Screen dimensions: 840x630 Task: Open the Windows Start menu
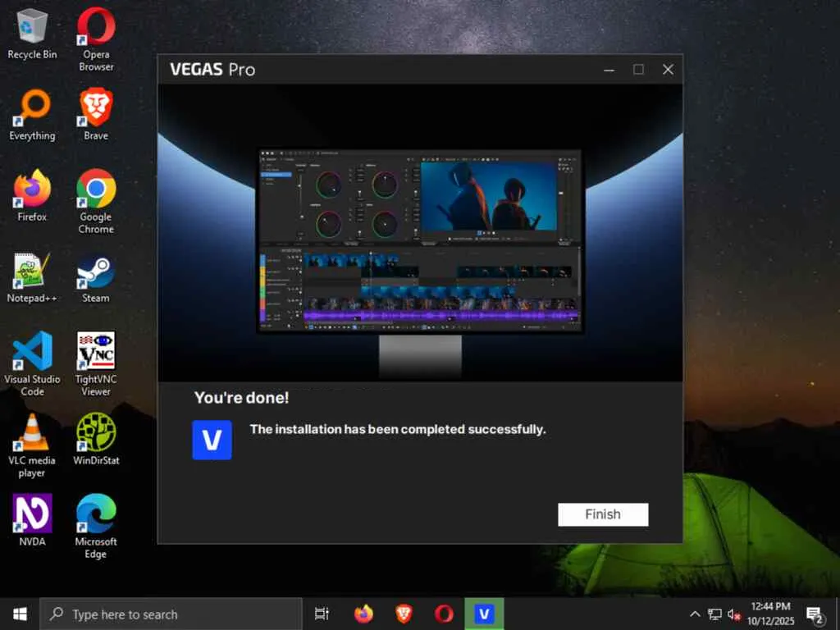click(x=20, y=614)
